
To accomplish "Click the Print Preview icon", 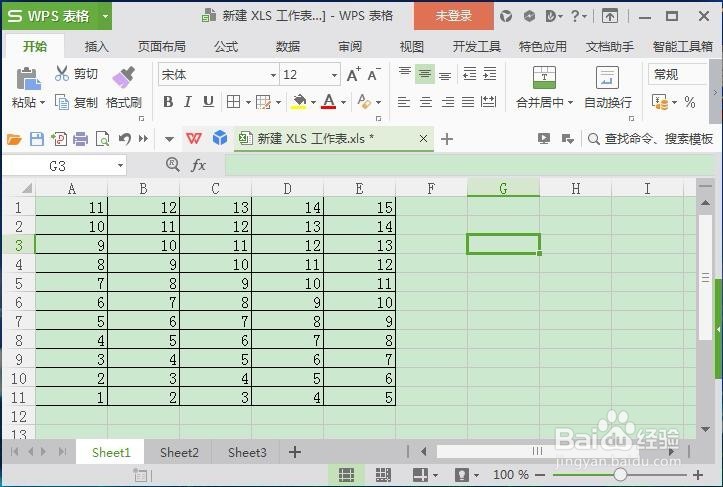I will click(x=102, y=139).
